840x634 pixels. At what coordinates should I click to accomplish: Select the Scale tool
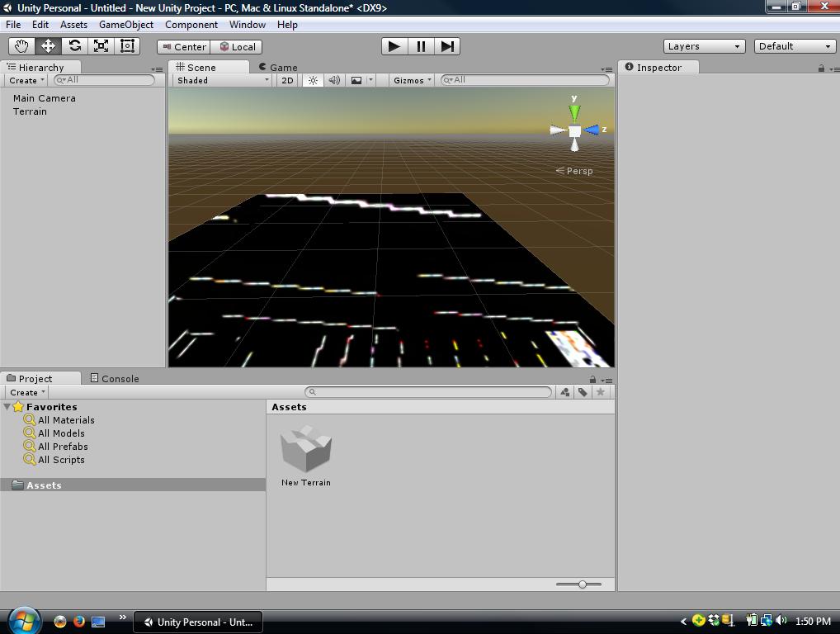pyautogui.click(x=100, y=46)
